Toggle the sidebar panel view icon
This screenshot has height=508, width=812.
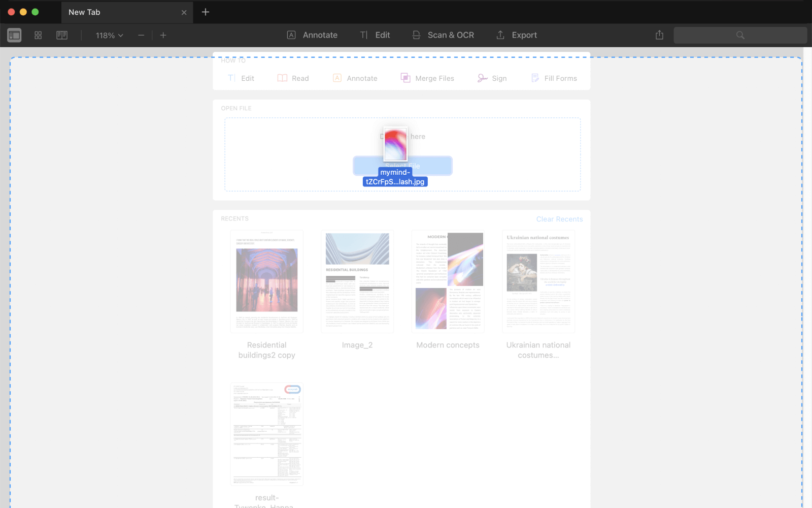pos(14,35)
